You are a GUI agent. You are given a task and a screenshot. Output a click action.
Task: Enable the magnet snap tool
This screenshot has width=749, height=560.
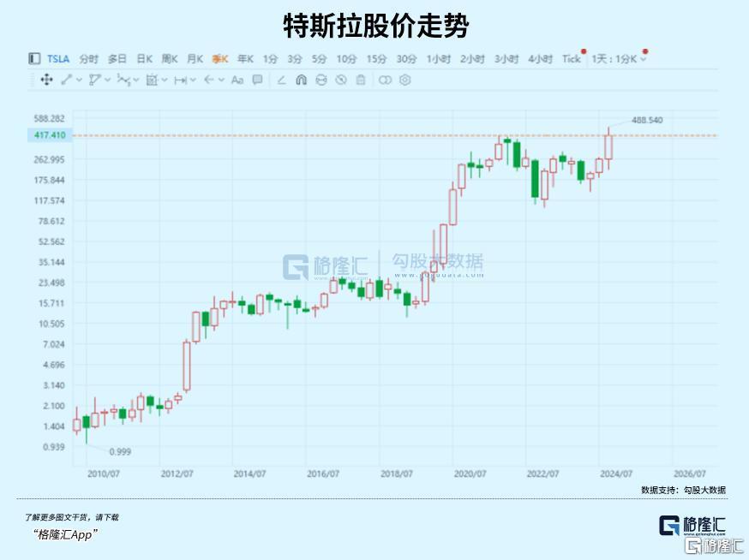click(301, 80)
